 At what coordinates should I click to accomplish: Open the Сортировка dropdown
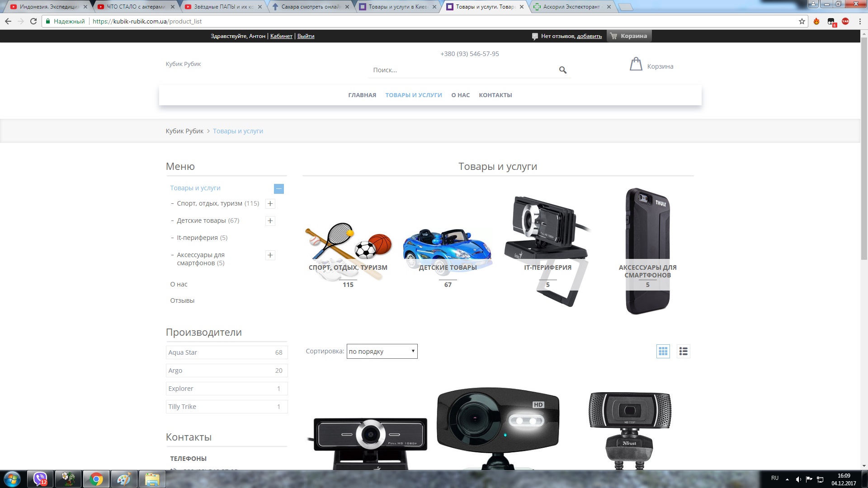pyautogui.click(x=382, y=351)
